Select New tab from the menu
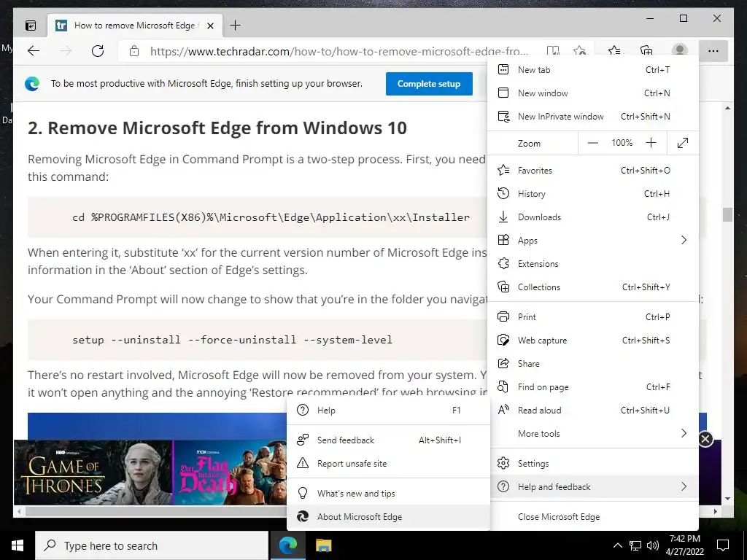Viewport: 747px width, 560px height. click(x=593, y=69)
